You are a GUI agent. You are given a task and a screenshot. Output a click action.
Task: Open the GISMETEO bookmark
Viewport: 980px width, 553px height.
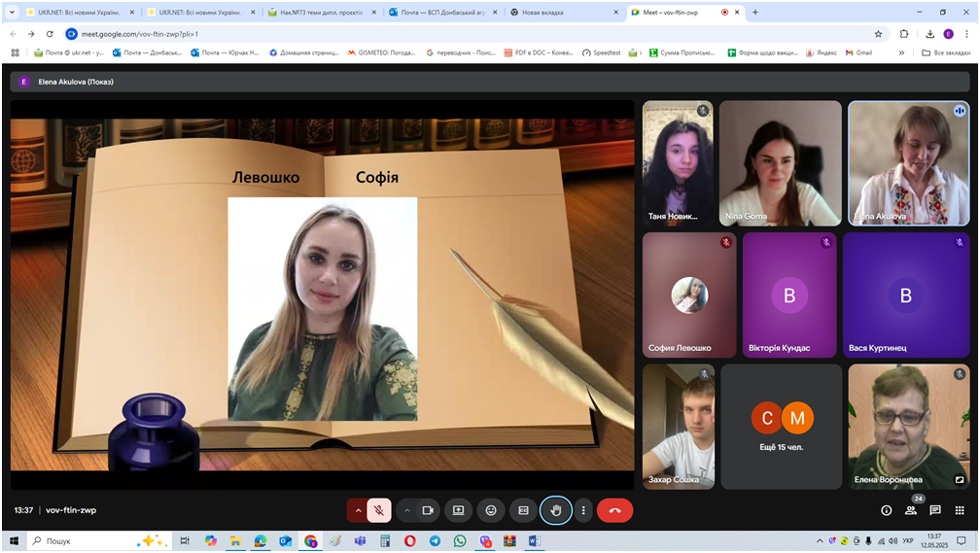[381, 52]
